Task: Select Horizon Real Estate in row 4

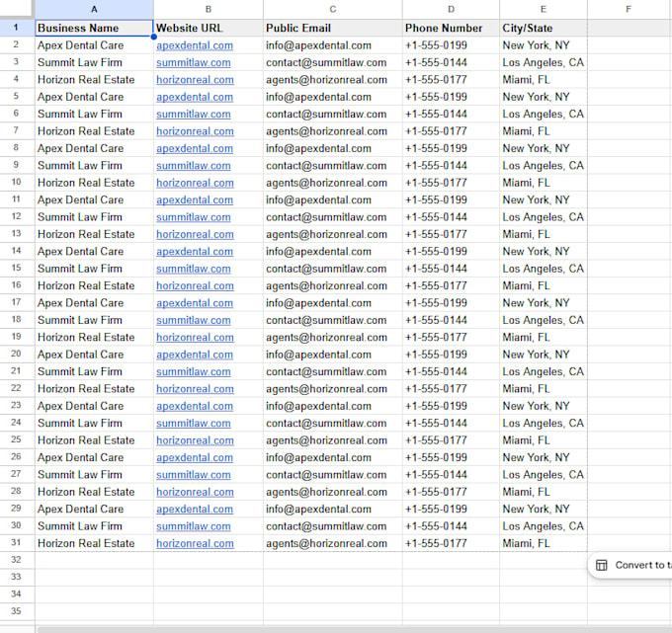Action: pyautogui.click(x=94, y=80)
